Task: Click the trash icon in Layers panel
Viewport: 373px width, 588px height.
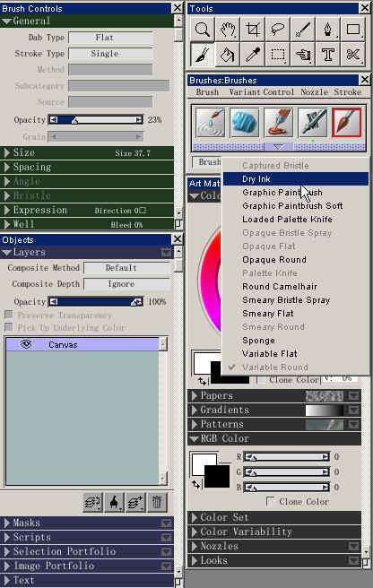Action: point(157,502)
